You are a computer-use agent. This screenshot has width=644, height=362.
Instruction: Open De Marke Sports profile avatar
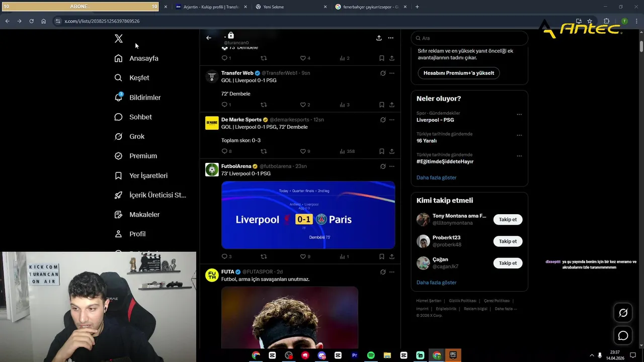[x=212, y=123]
